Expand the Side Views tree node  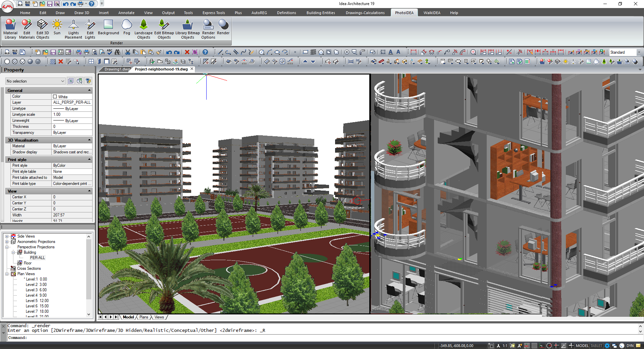(x=7, y=236)
